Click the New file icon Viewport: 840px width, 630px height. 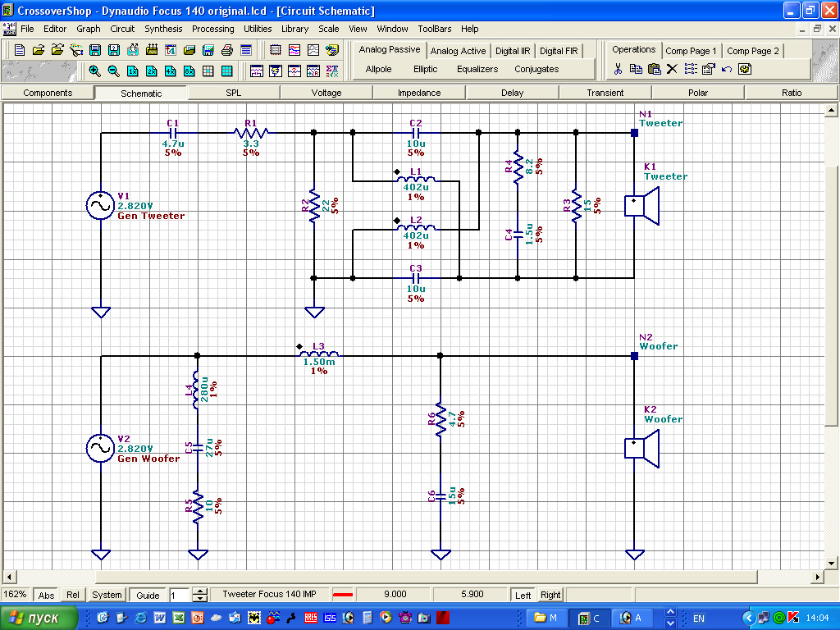pos(20,50)
